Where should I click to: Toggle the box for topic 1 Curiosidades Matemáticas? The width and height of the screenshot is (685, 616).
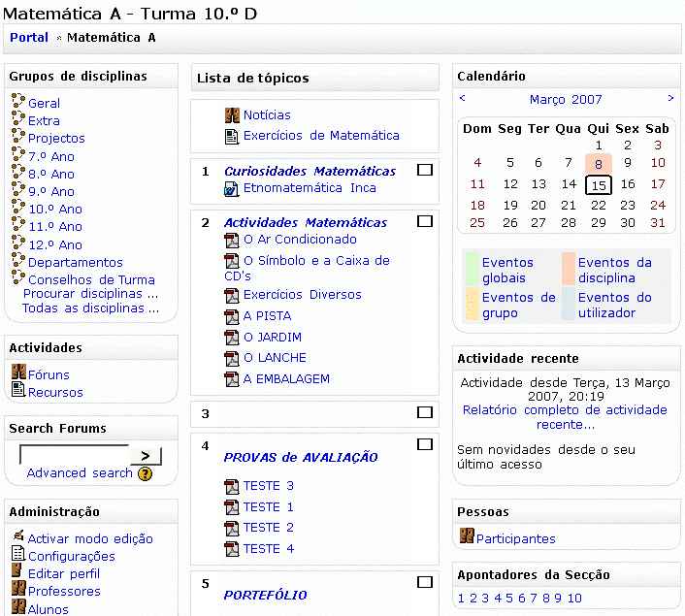click(x=424, y=170)
